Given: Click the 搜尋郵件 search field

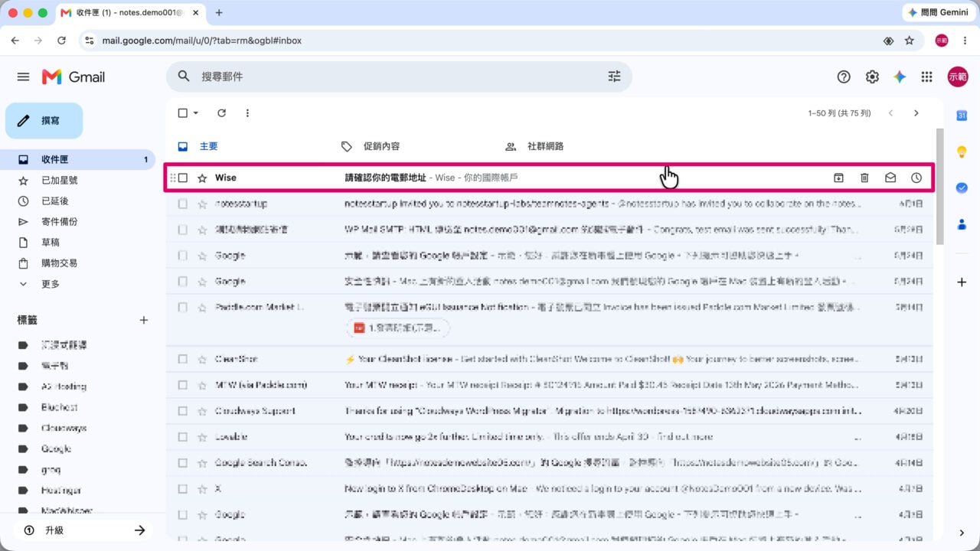Looking at the screenshot, I should (398, 77).
